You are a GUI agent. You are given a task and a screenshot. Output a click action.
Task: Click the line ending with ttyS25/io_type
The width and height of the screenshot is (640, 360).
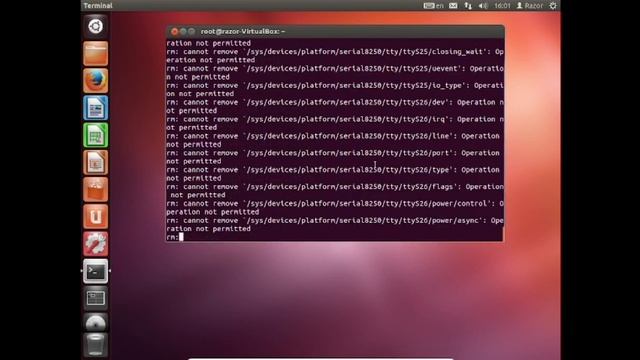coord(335,86)
